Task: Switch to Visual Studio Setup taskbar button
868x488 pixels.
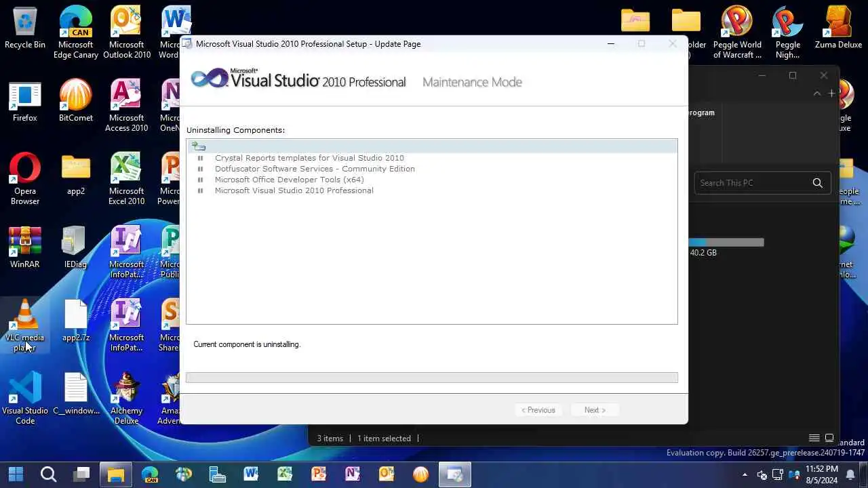Action: tap(454, 474)
